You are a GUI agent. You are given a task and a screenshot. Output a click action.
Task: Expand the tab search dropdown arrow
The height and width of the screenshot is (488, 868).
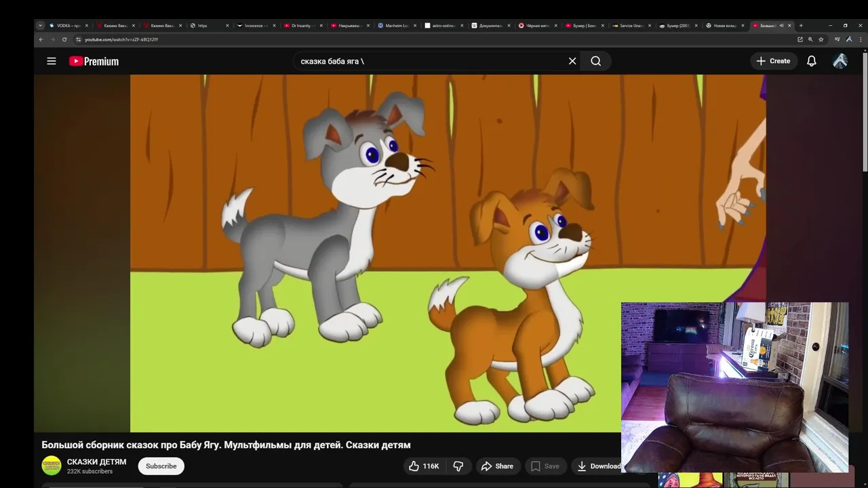40,26
